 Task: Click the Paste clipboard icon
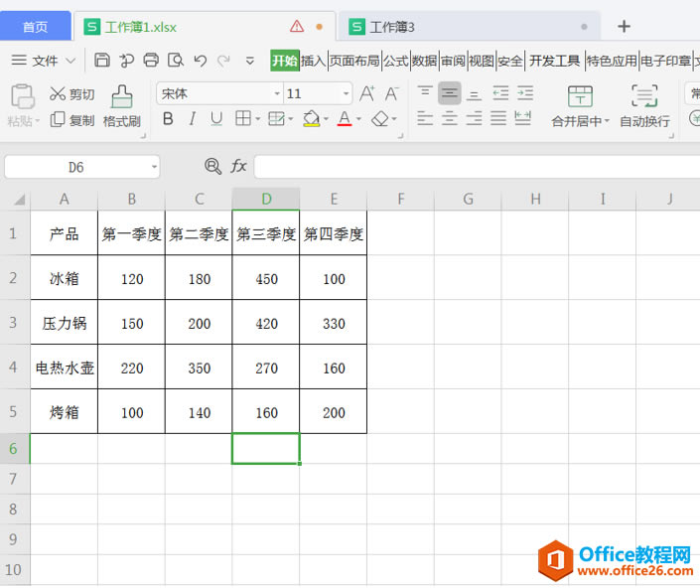coord(22,96)
